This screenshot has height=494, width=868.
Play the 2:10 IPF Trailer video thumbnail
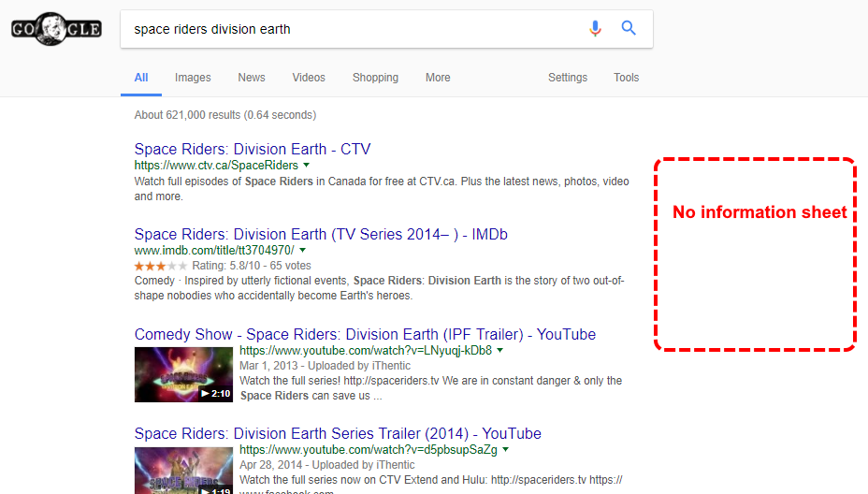183,374
